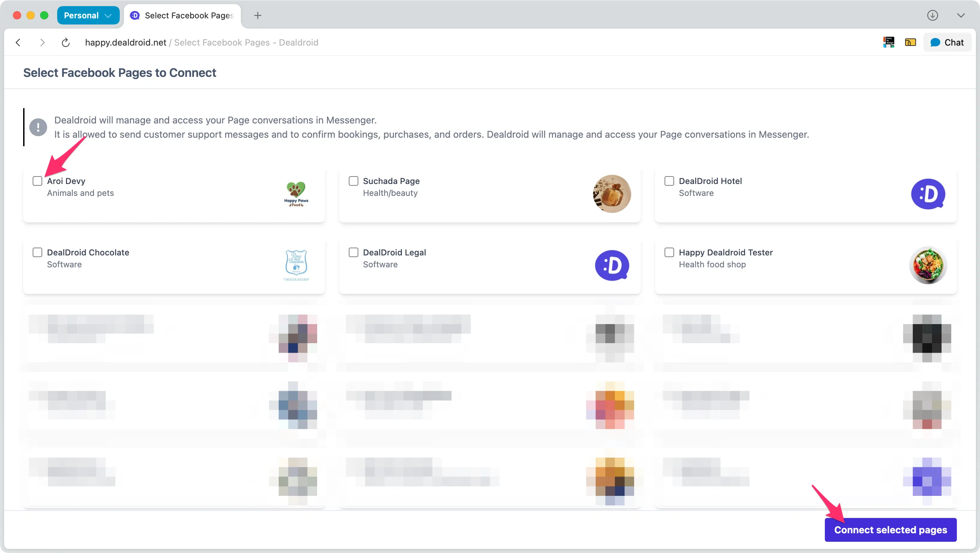Open a new browser tab
The image size is (980, 553).
point(258,16)
